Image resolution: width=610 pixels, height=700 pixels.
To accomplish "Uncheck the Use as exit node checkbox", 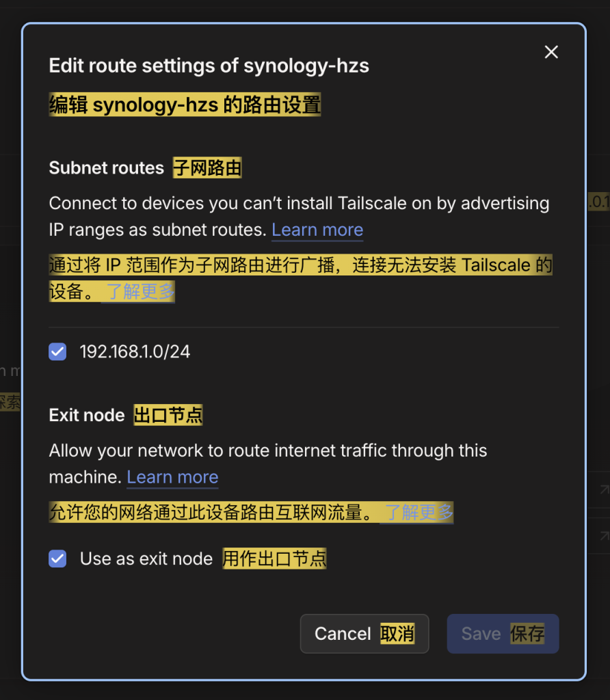I will tap(57, 558).
